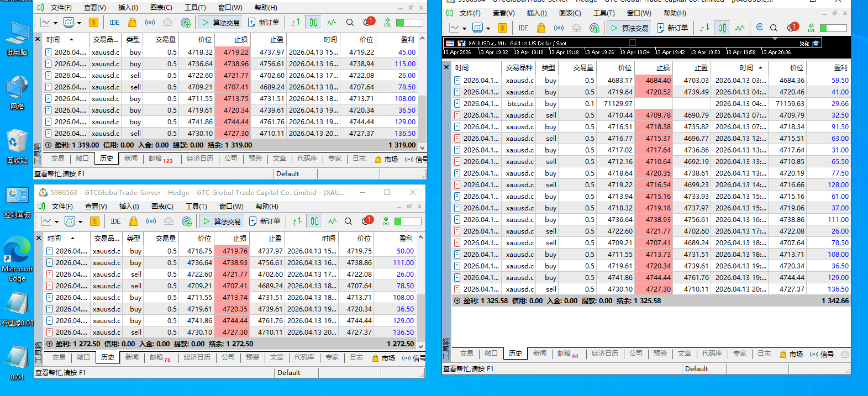Click green connection progress bar in right terminal
The height and width of the screenshot is (396, 868).
tap(833, 28)
